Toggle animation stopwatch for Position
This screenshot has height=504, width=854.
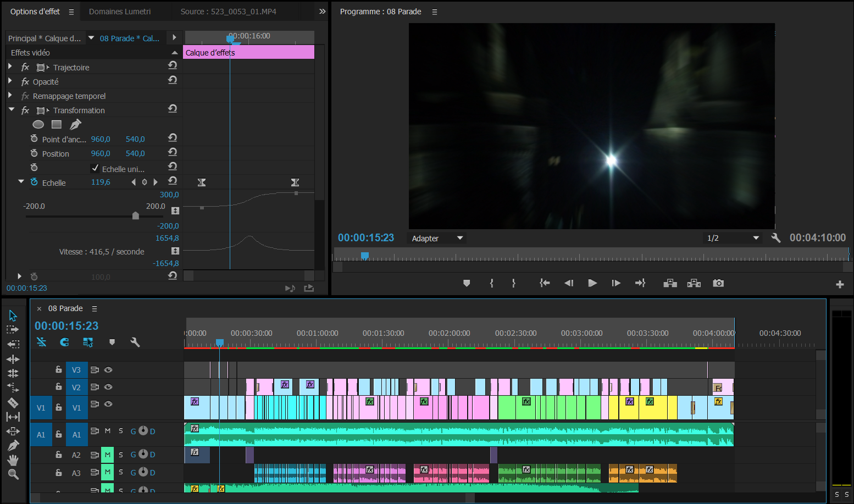pos(34,153)
